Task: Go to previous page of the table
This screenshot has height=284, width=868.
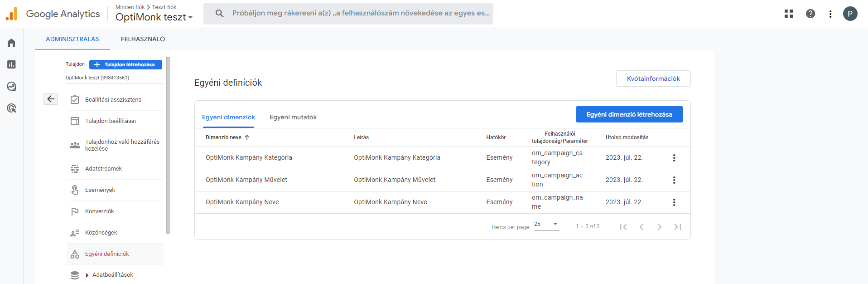Action: [x=641, y=227]
